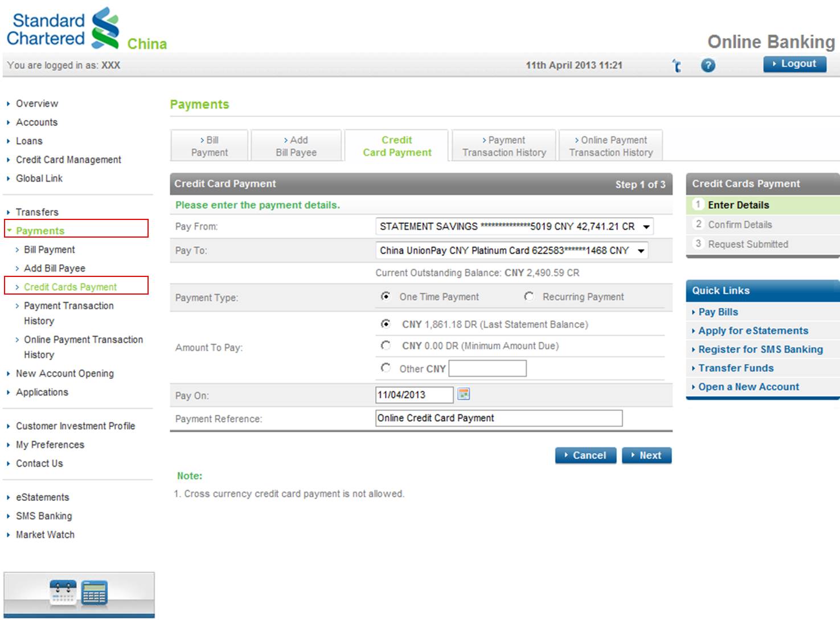840x620 pixels.
Task: Open the calendar date picker icon
Action: (464, 394)
